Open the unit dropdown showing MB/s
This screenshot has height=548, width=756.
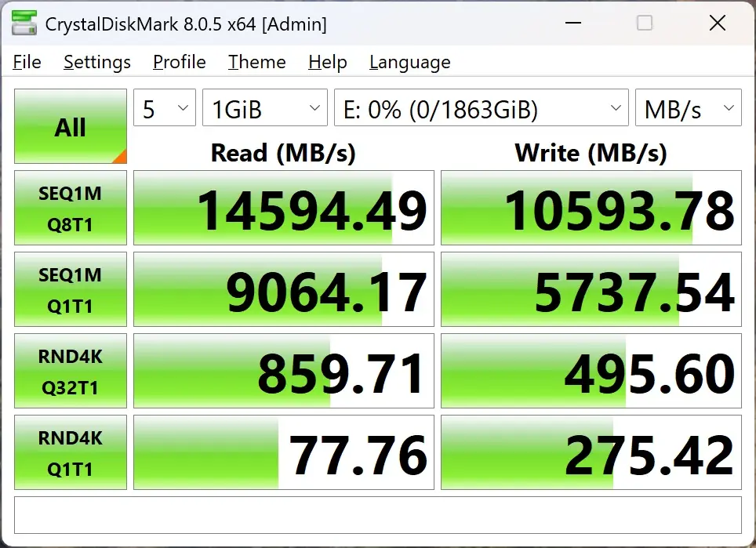(688, 107)
